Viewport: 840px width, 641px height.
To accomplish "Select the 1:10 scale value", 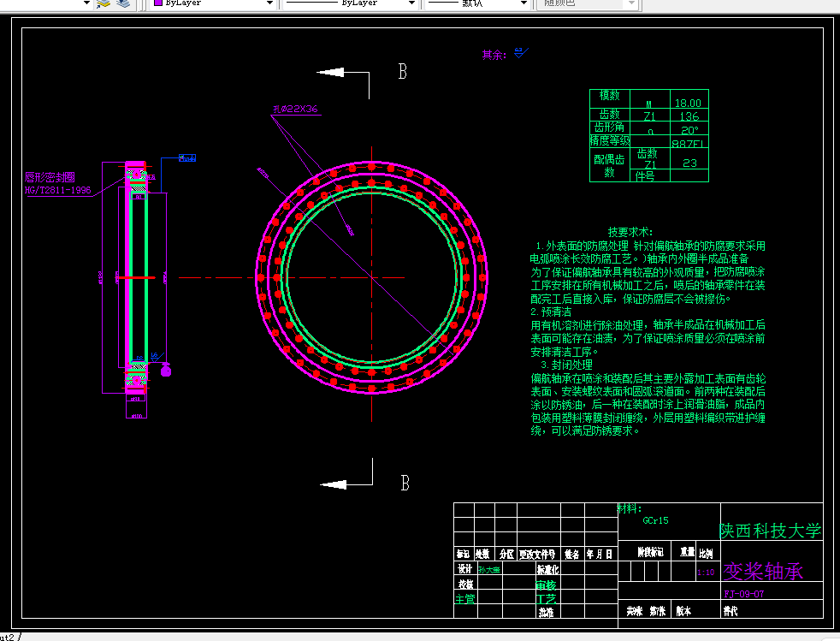I will 706,573.
